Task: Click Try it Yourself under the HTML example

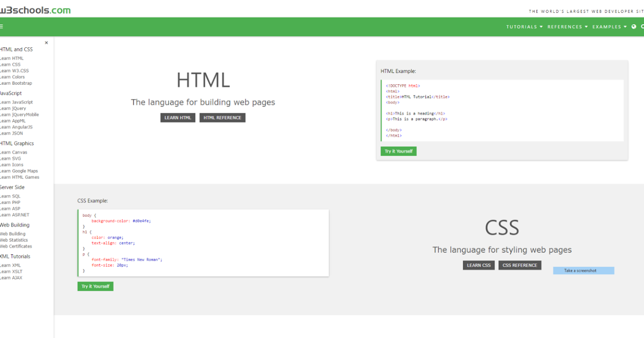Action: point(398,151)
